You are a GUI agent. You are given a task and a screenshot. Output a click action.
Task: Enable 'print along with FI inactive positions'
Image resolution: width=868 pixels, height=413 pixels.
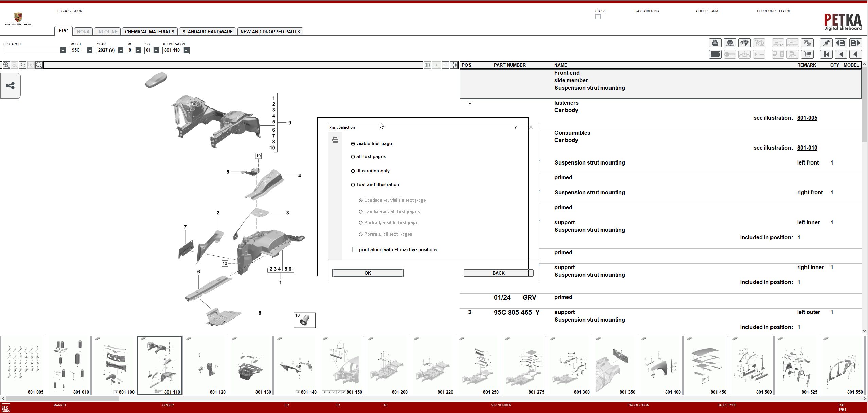[355, 249]
